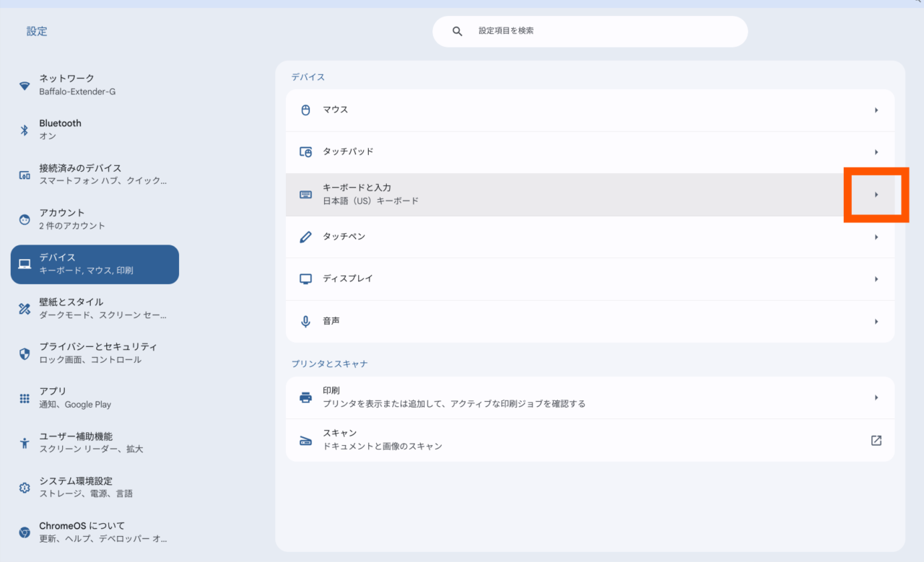
Task: Expand the ディスプレイ settings arrow
Action: [876, 279]
